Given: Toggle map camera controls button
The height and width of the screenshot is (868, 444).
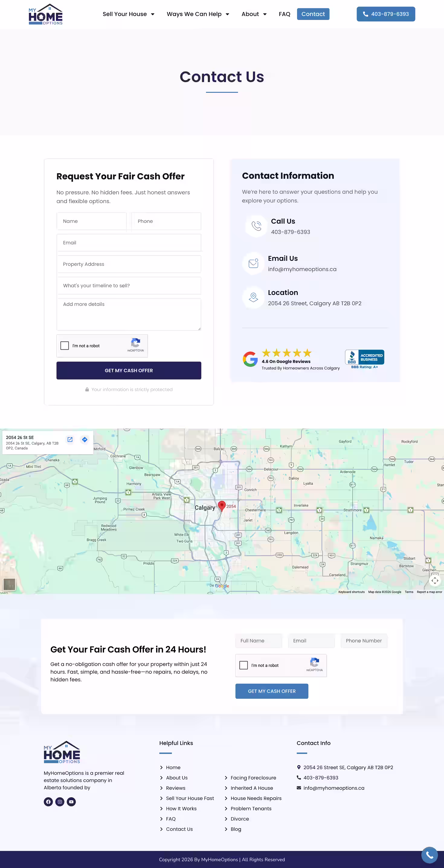Looking at the screenshot, I should click(x=435, y=580).
